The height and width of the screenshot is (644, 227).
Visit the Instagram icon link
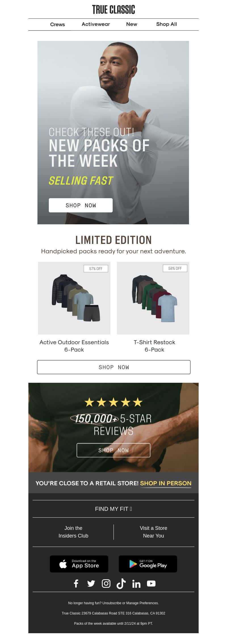(106, 584)
